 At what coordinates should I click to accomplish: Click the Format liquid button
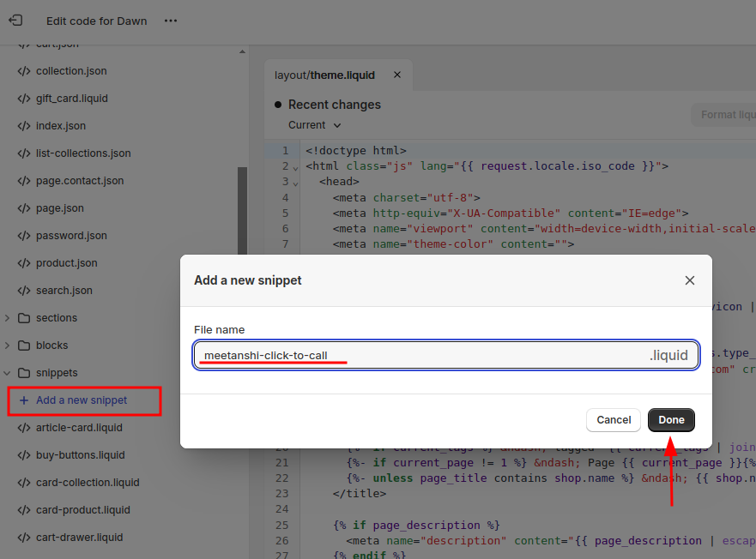coord(724,115)
